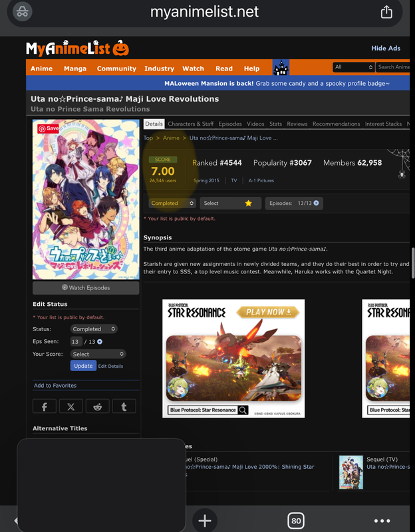Open the Completed status dropdown under score
Viewport: 415px width, 532px height.
[x=172, y=203]
